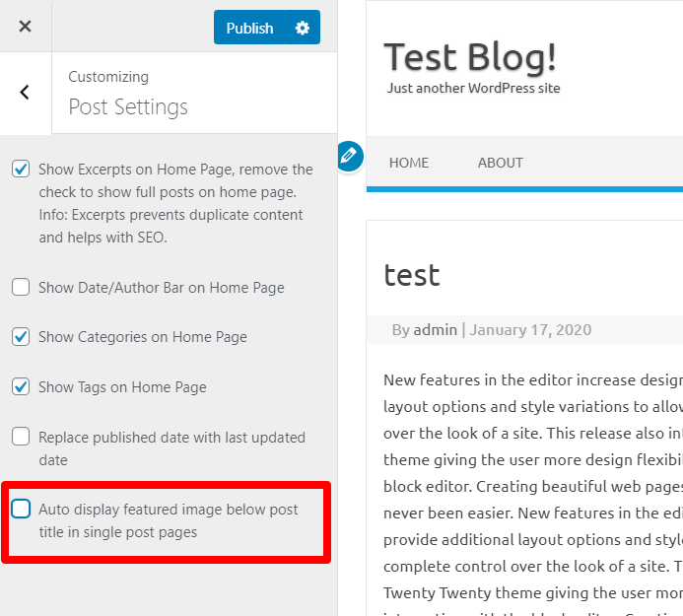Image resolution: width=683 pixels, height=616 pixels.
Task: Open the HOME menu item
Action: [x=409, y=163]
